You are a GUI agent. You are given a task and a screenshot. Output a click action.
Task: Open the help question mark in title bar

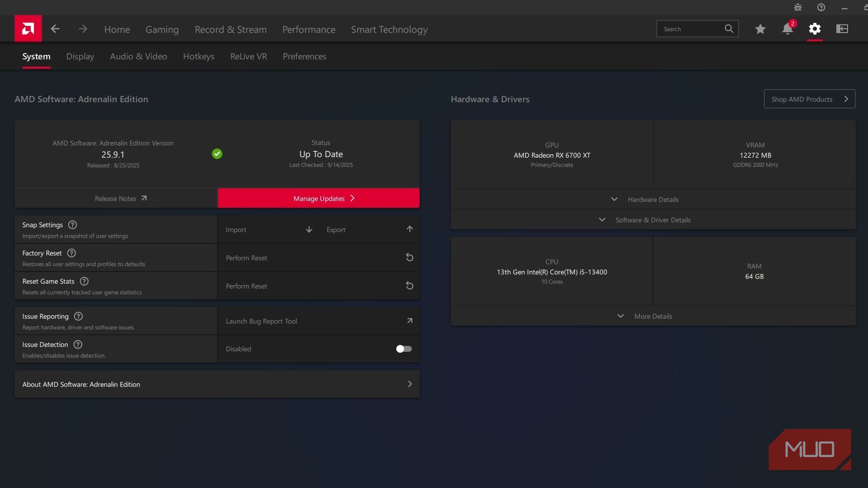821,7
